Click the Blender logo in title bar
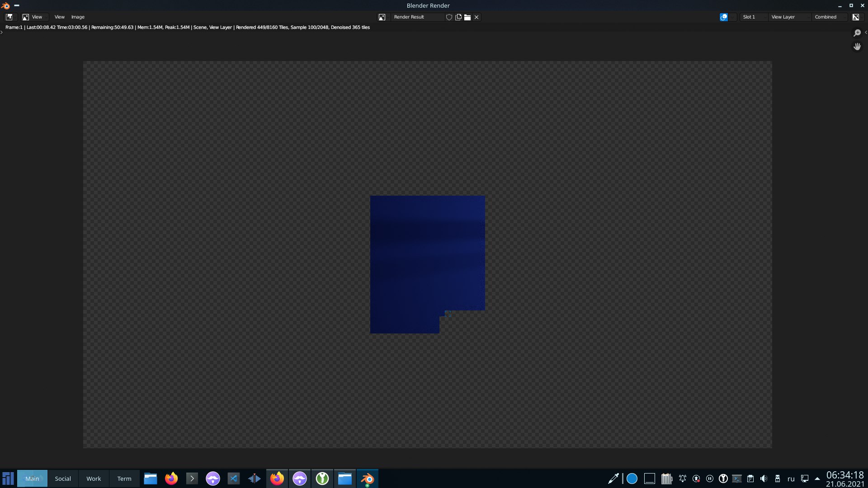868x488 pixels. [x=5, y=5]
